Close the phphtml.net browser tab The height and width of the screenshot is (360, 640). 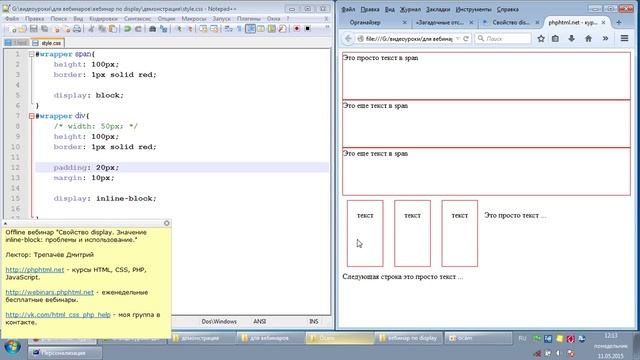603,22
